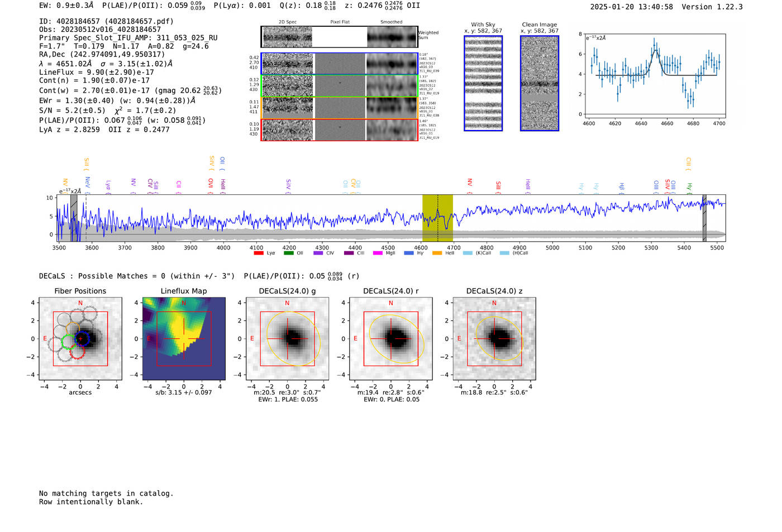Click the red-bordered 2D fiber spectrum row
Viewport: 782px width, 532px height.
[x=339, y=130]
